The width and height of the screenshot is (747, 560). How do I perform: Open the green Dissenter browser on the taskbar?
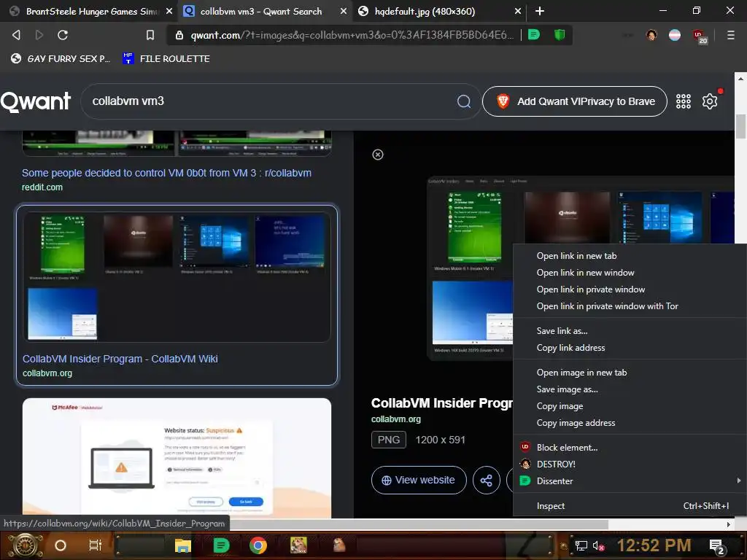tap(220, 545)
